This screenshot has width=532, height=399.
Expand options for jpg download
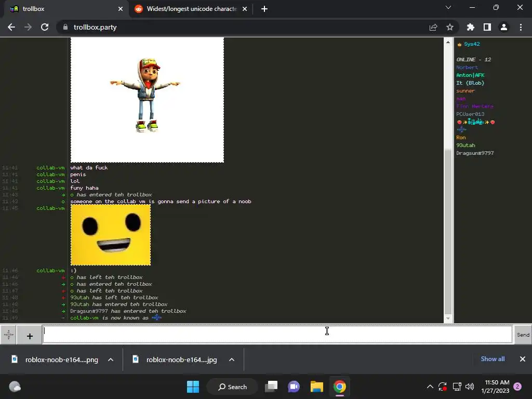(232, 360)
